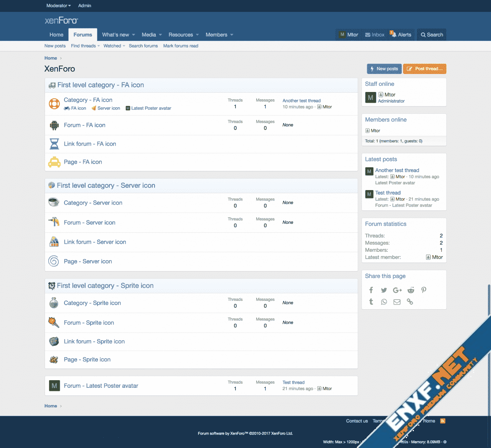The image size is (491, 448).
Task: Expand the Find threads submenu
Action: (x=99, y=46)
